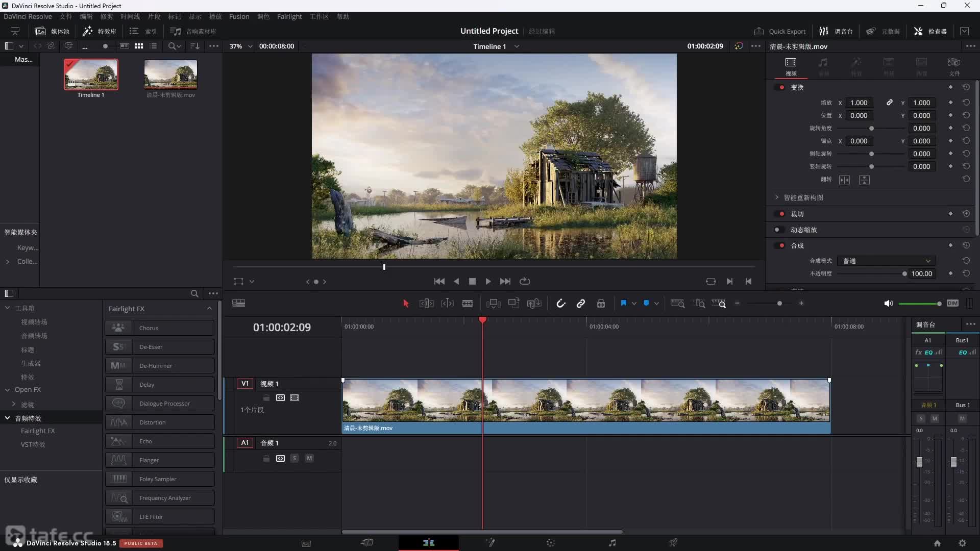The width and height of the screenshot is (980, 551).
Task: Toggle mute on Audio 1 track
Action: coord(309,458)
